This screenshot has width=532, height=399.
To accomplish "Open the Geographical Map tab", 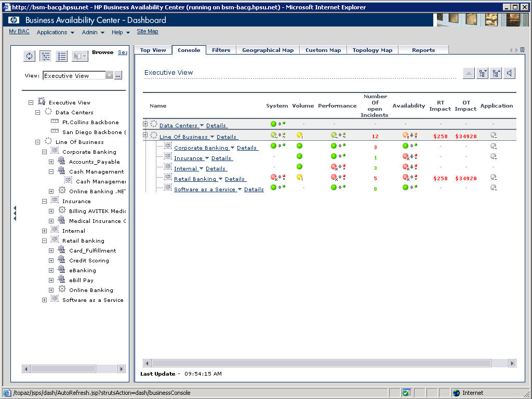I will [268, 50].
